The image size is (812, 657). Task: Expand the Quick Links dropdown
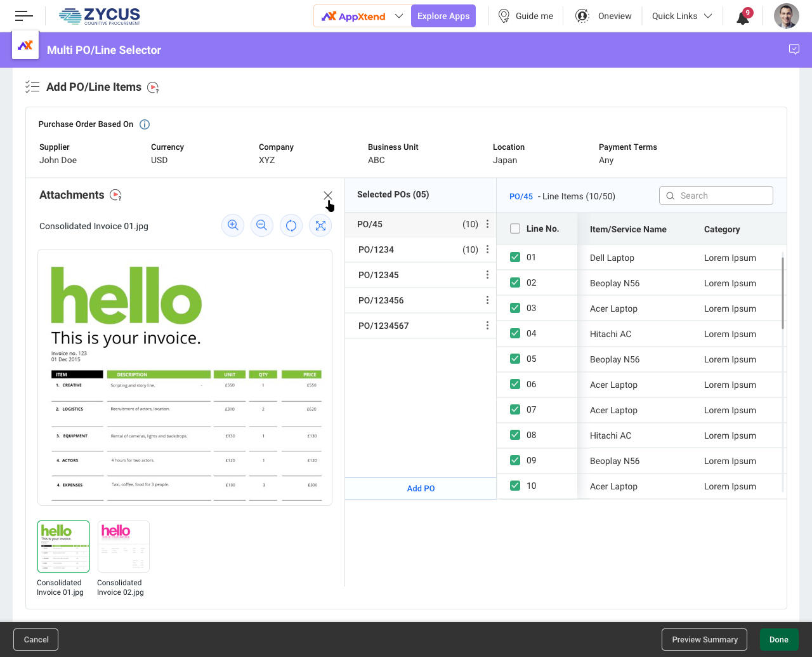click(682, 16)
